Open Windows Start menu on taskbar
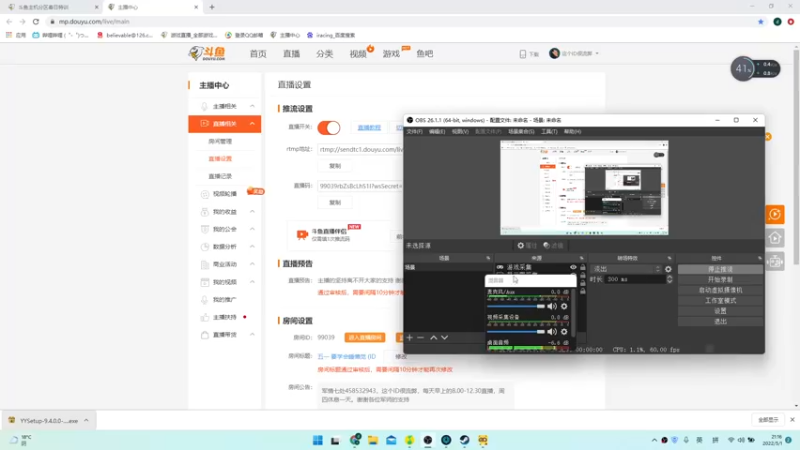 [x=317, y=440]
